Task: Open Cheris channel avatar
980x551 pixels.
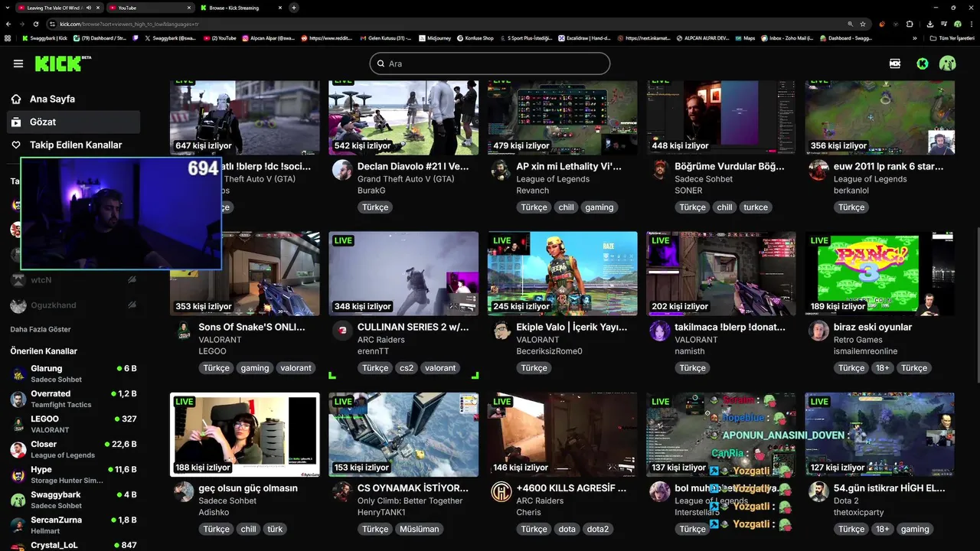Action: (x=501, y=491)
